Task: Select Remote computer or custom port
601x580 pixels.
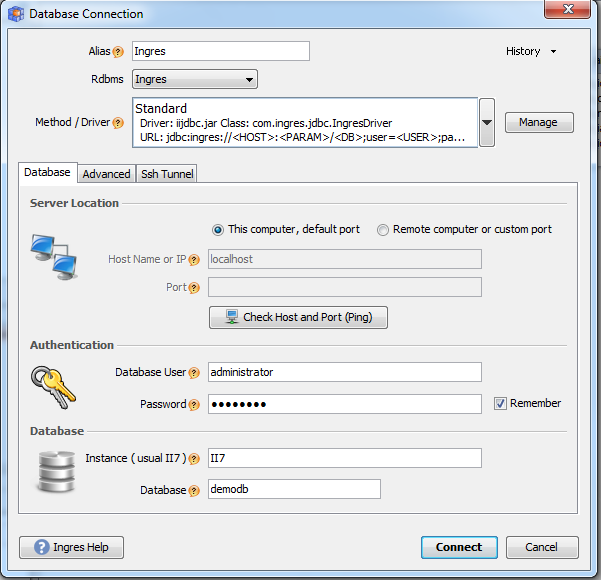Action: click(464, 230)
